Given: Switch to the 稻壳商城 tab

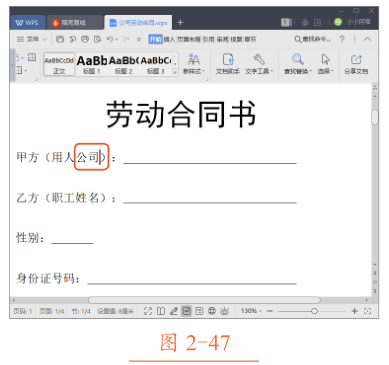Looking at the screenshot, I should pos(74,23).
